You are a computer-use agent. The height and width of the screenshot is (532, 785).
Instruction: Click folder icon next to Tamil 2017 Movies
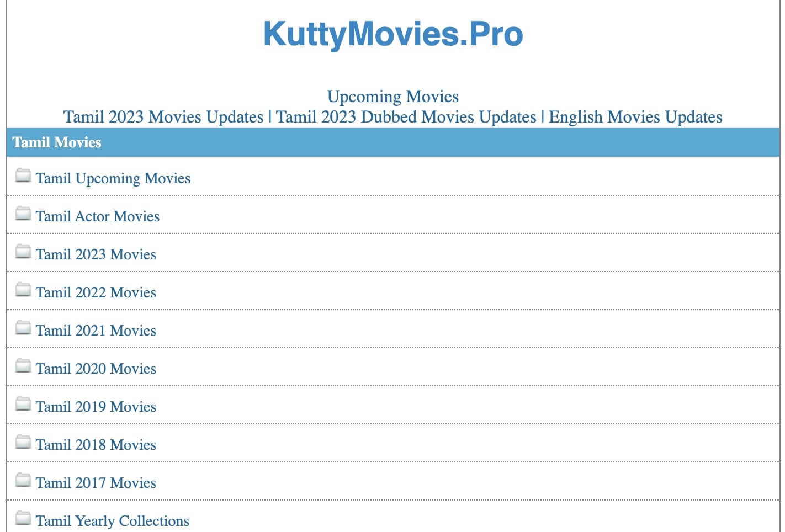pyautogui.click(x=23, y=480)
